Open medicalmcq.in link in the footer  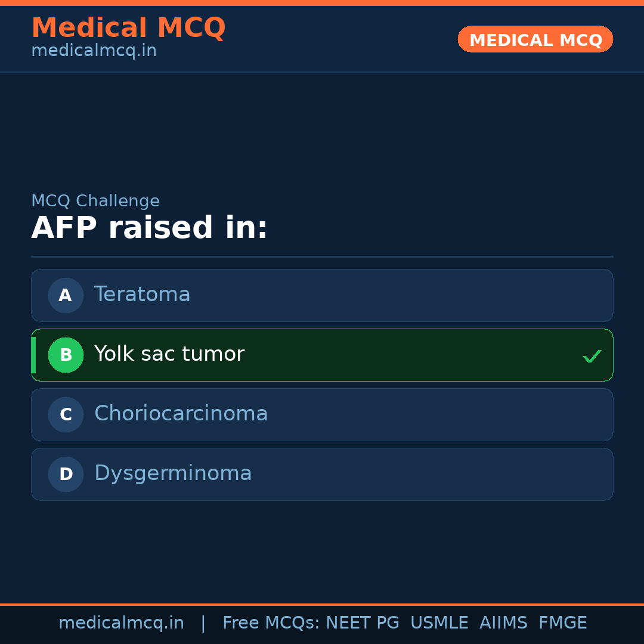coord(121,623)
